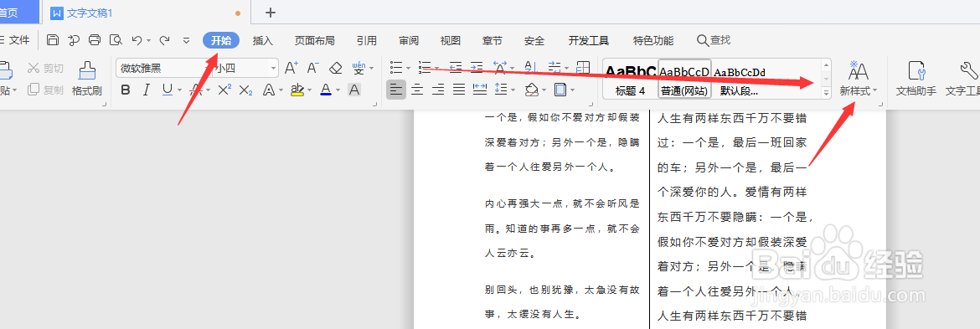
Task: Click the paragraph shading paint bucket icon
Action: pos(531,90)
